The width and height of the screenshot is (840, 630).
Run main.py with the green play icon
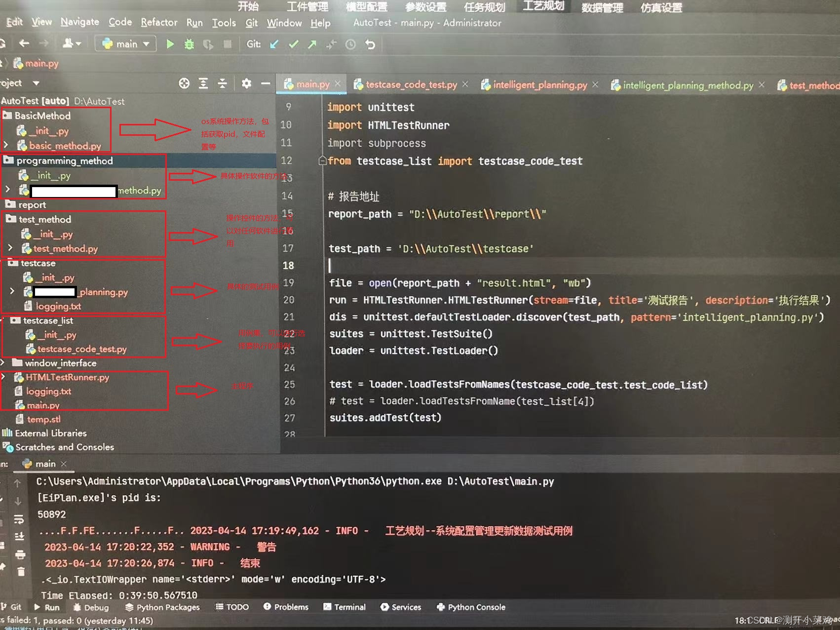(x=170, y=44)
